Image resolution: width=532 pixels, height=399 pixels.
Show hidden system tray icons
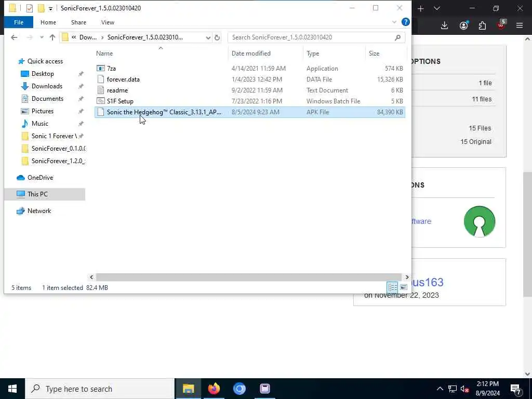pyautogui.click(x=440, y=389)
